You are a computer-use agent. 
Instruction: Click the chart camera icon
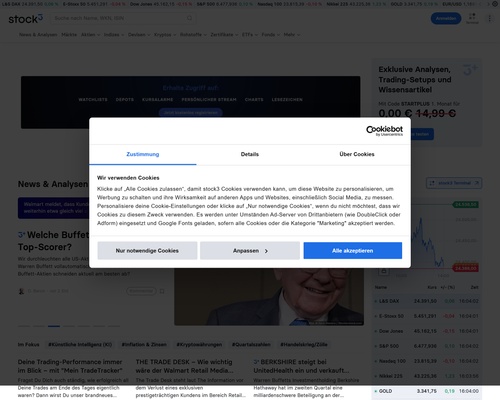(x=384, y=271)
